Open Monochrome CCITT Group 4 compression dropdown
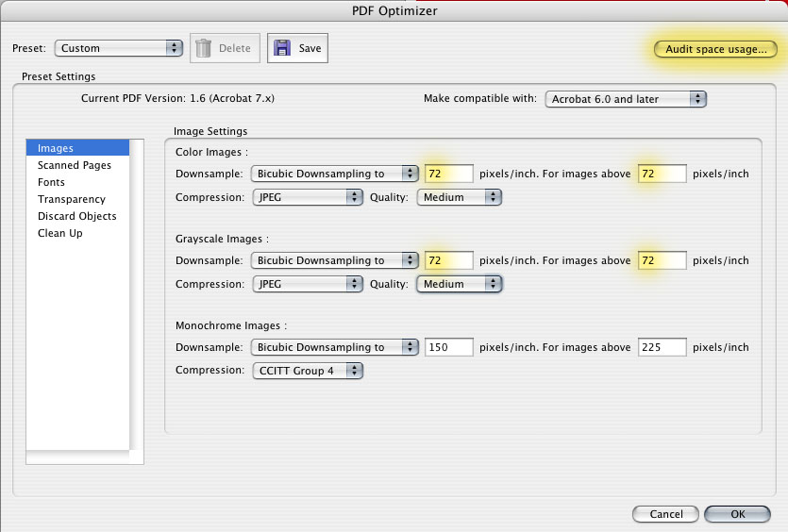 [307, 372]
